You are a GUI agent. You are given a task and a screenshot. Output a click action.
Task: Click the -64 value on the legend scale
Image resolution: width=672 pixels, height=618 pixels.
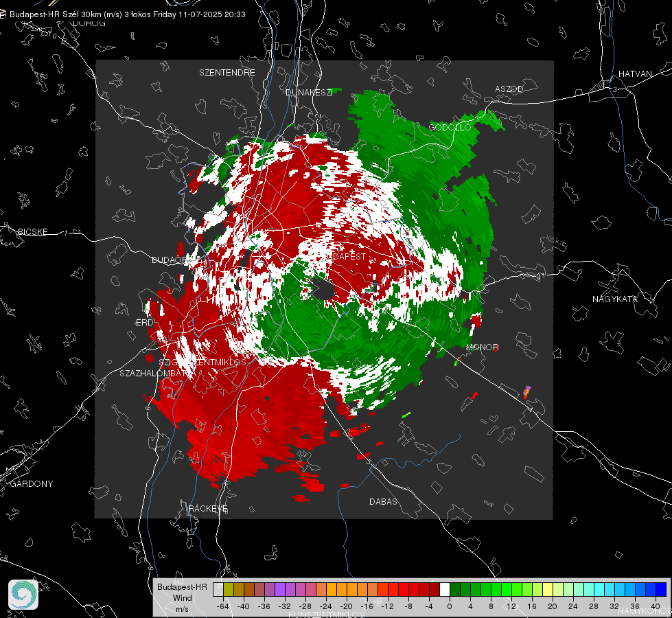click(223, 606)
